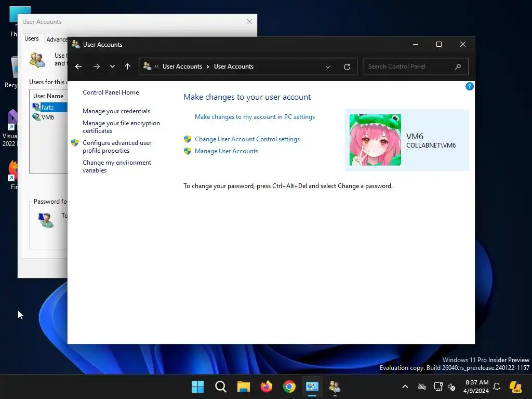Open File Explorer from taskbar

[x=243, y=387]
